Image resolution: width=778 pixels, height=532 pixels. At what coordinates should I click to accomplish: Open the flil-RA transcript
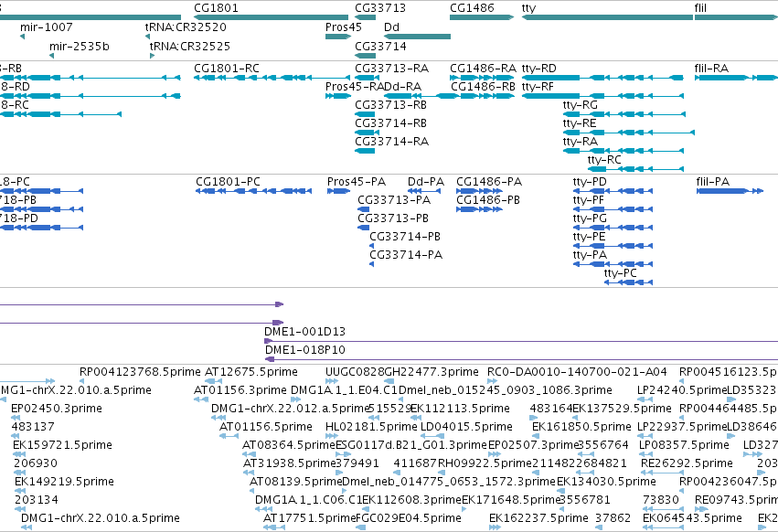pos(736,78)
